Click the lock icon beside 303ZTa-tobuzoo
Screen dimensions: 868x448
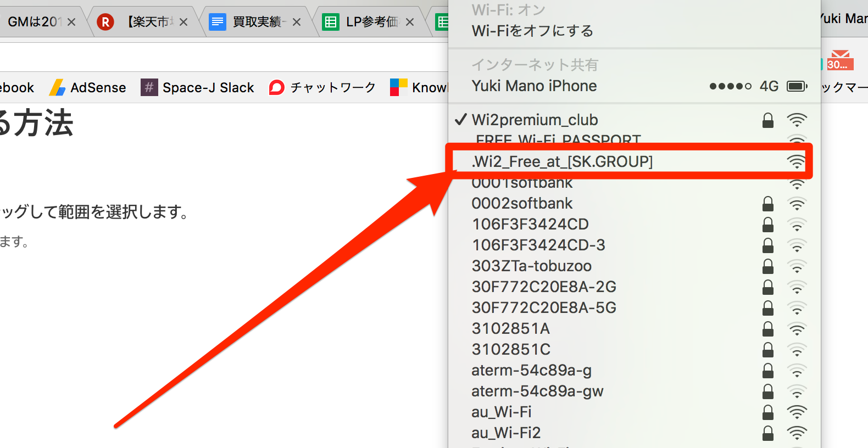click(x=768, y=266)
